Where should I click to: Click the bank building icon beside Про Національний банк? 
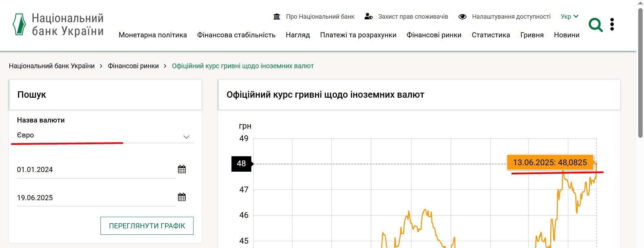click(x=277, y=17)
